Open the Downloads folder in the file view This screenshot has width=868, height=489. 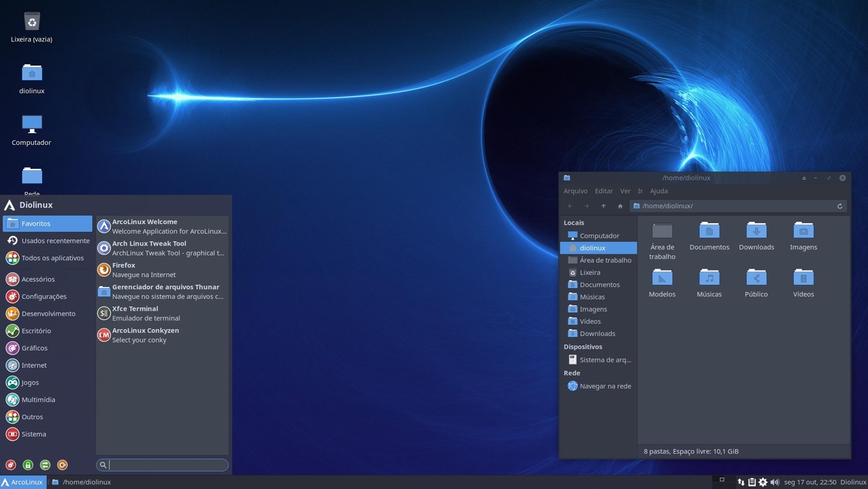tap(756, 234)
